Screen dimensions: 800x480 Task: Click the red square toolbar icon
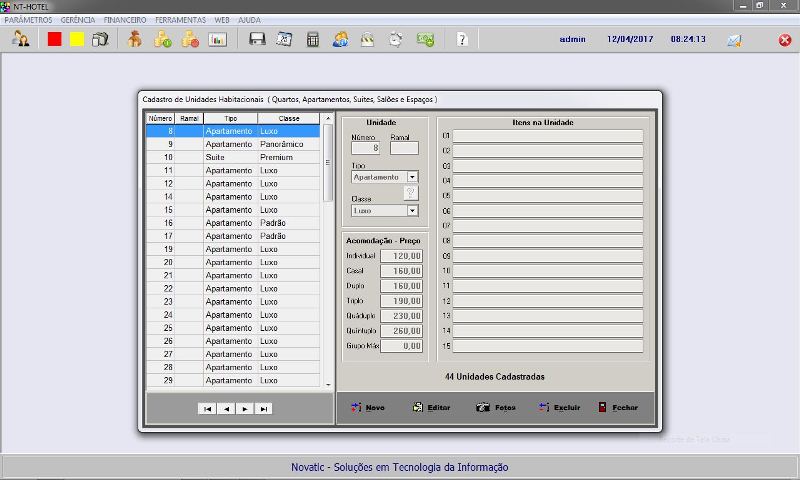[x=55, y=40]
